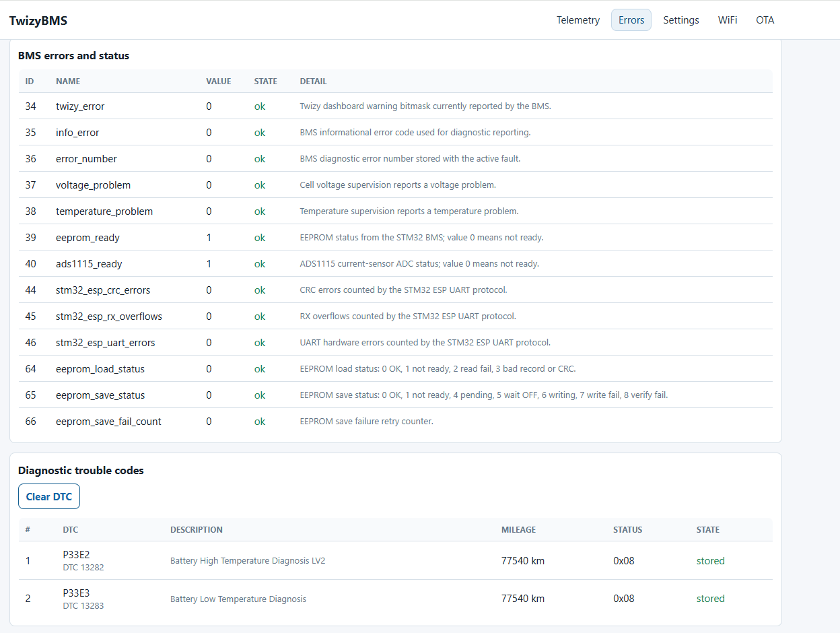Screen dimensions: 840x633
Task: Click the stored state of P33E2
Action: tap(711, 561)
